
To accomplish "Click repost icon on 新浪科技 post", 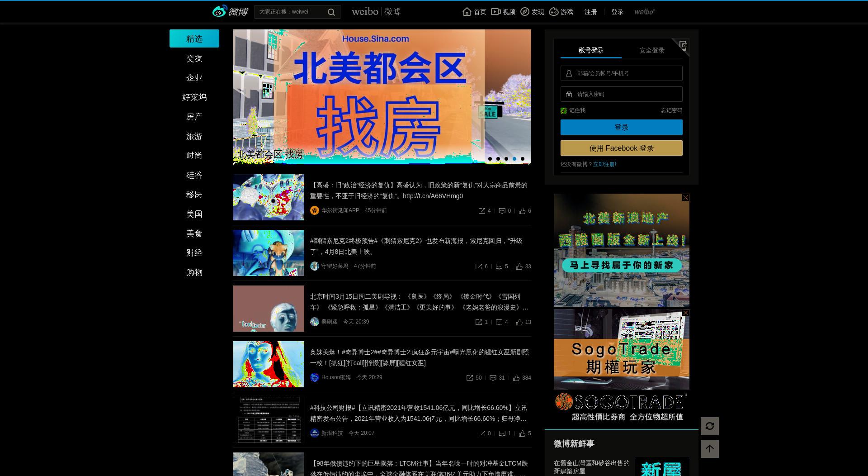I will (482, 433).
